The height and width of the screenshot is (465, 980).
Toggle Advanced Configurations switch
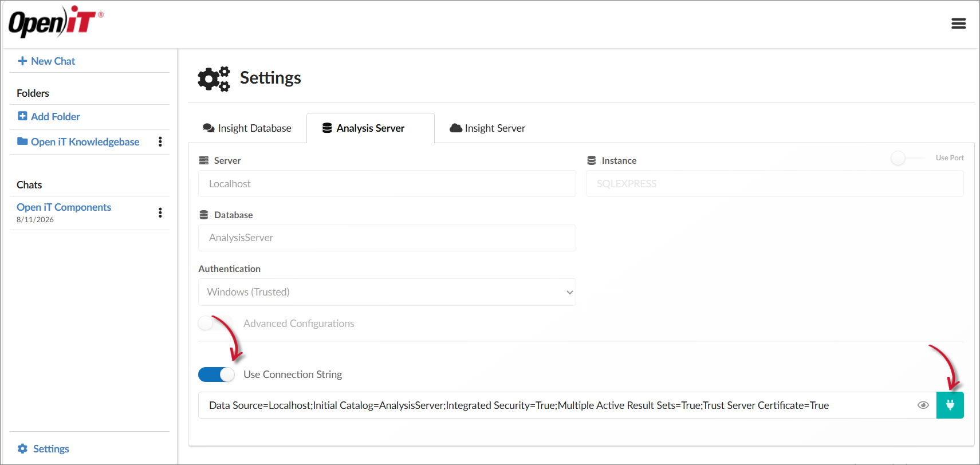216,323
